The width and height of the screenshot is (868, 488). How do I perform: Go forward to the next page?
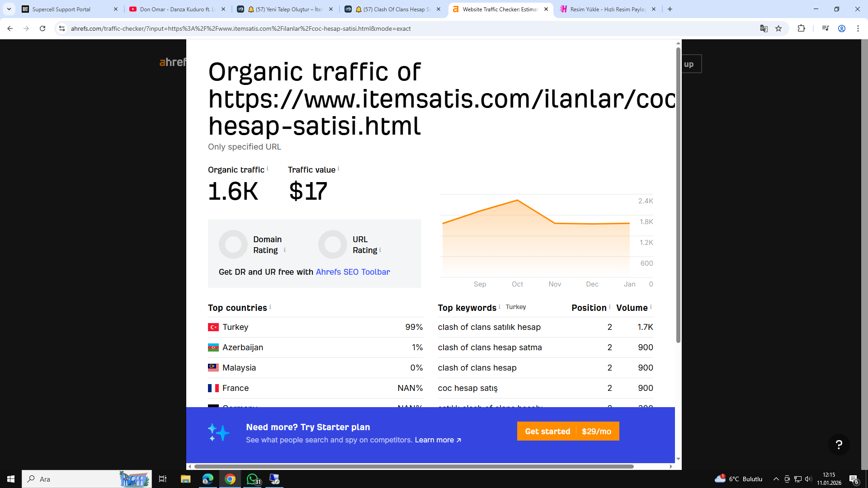pos(26,28)
